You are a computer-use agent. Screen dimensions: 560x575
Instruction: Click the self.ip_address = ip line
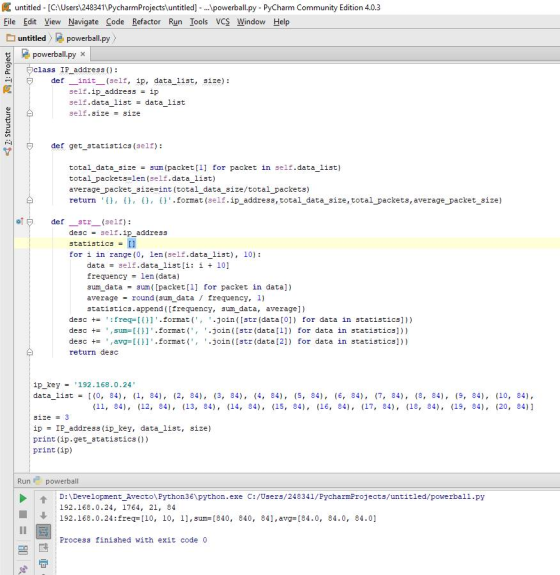coord(114,92)
